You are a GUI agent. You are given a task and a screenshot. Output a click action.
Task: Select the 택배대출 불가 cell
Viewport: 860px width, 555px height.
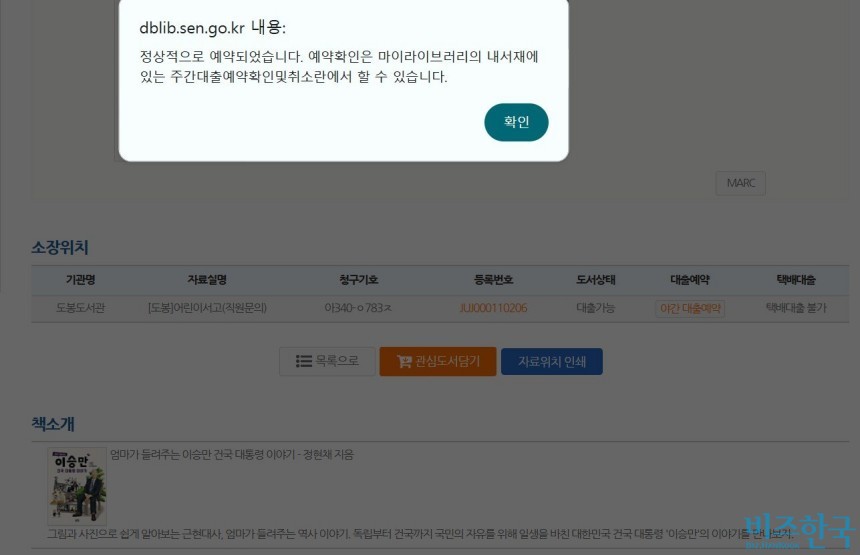pyautogui.click(x=795, y=308)
